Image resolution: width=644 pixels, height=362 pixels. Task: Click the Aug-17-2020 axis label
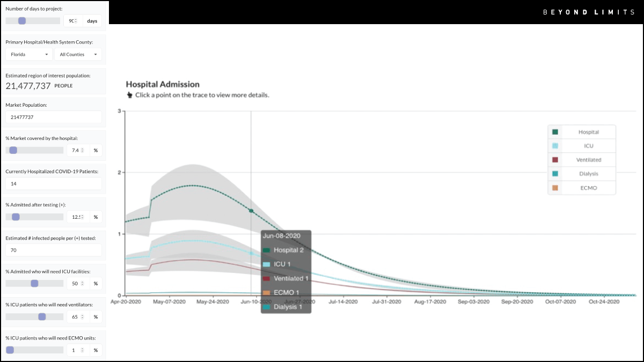click(429, 302)
